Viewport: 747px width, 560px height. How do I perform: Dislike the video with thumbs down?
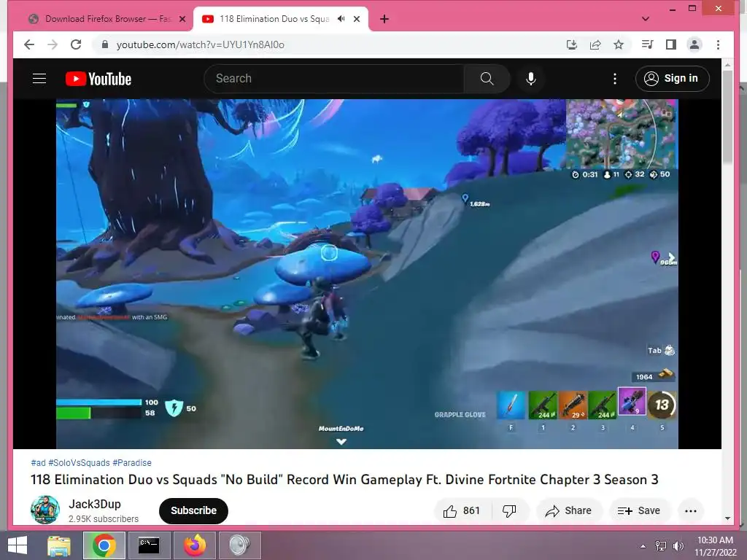509,511
